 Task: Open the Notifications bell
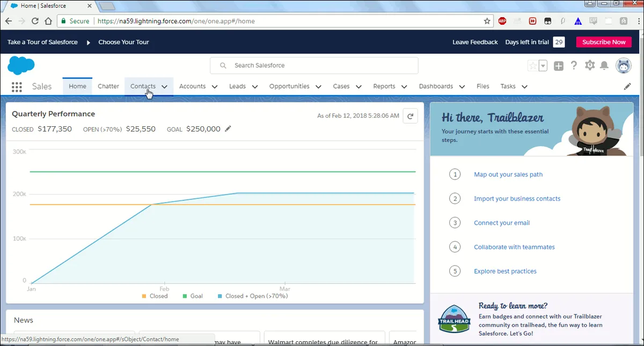(x=604, y=66)
